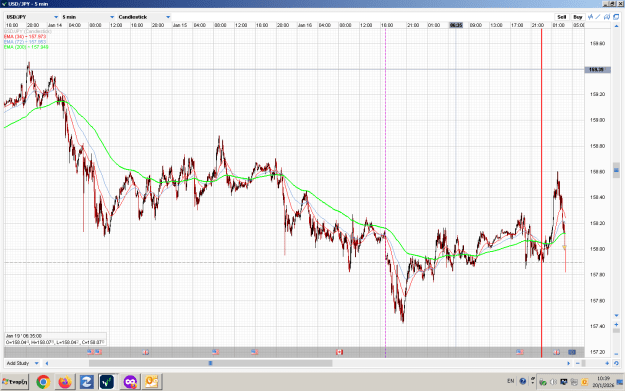Click the vertical price scrollbar thumb
Viewport: 625px width, 391px height.
[616, 170]
